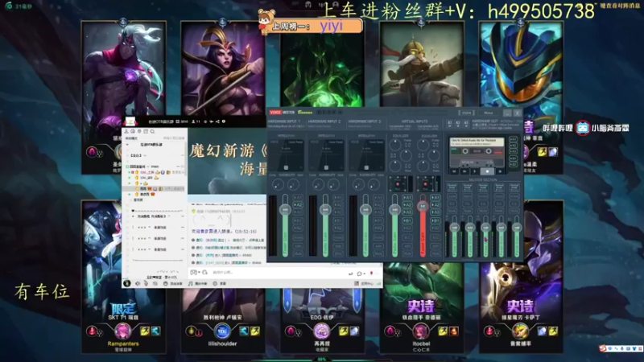Route cassette player to A1 bus
The image size is (644, 362).
[x=513, y=139]
